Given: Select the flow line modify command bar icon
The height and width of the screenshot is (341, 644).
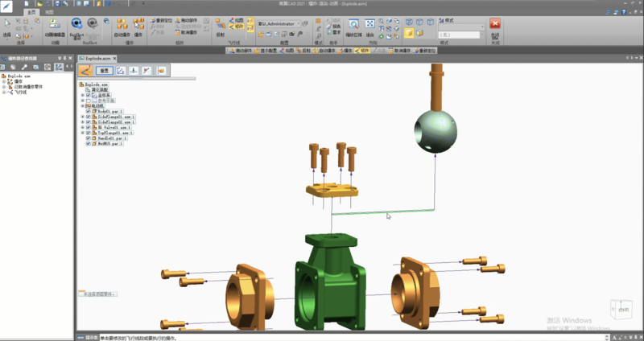Looking at the screenshot, I should point(85,71).
